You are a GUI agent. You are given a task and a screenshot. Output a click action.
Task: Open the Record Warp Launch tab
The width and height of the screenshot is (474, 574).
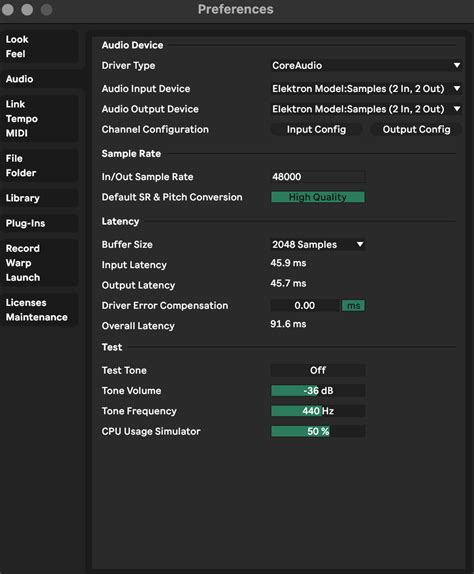tap(39, 263)
